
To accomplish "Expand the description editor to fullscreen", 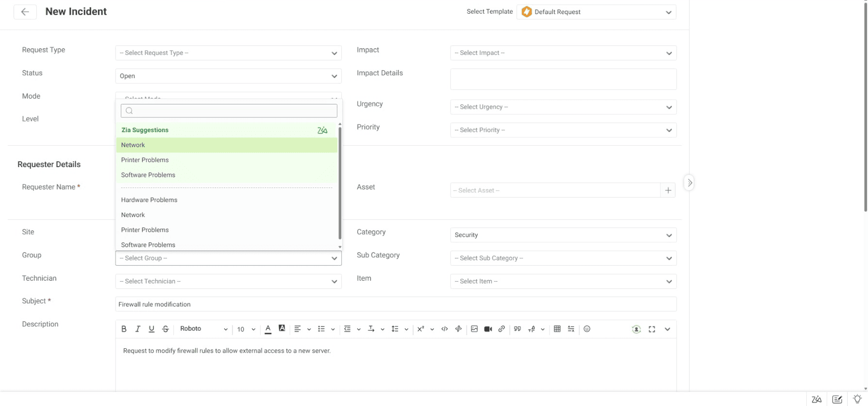I will tap(652, 329).
